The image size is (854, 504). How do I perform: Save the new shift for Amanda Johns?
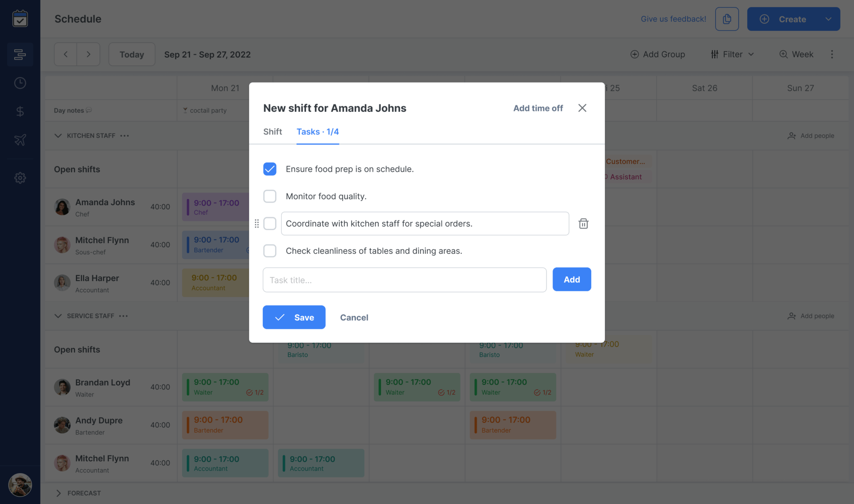[294, 317]
